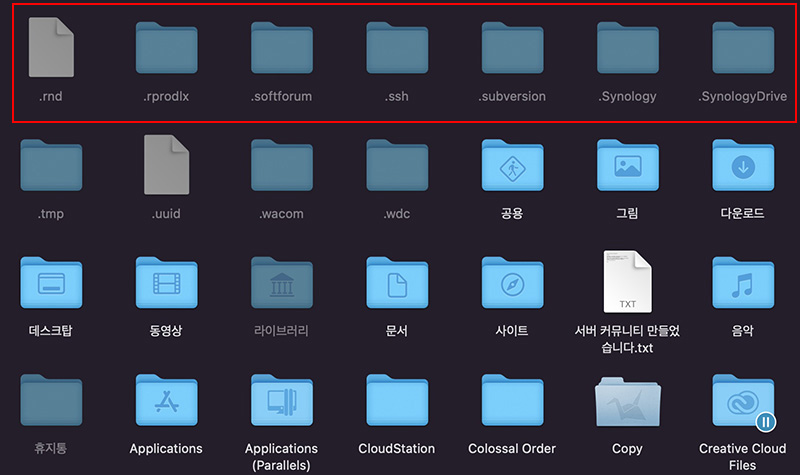Click the .wacom folder icon

click(282, 165)
